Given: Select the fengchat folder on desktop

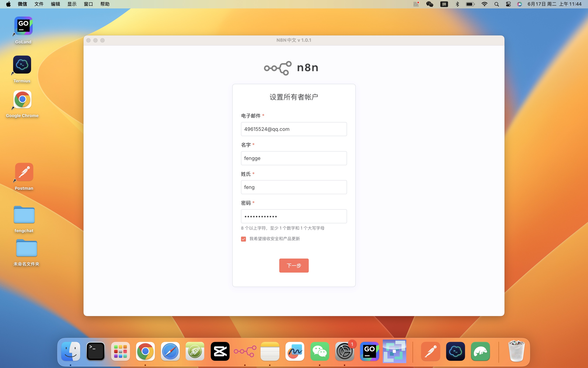Looking at the screenshot, I should (24, 215).
